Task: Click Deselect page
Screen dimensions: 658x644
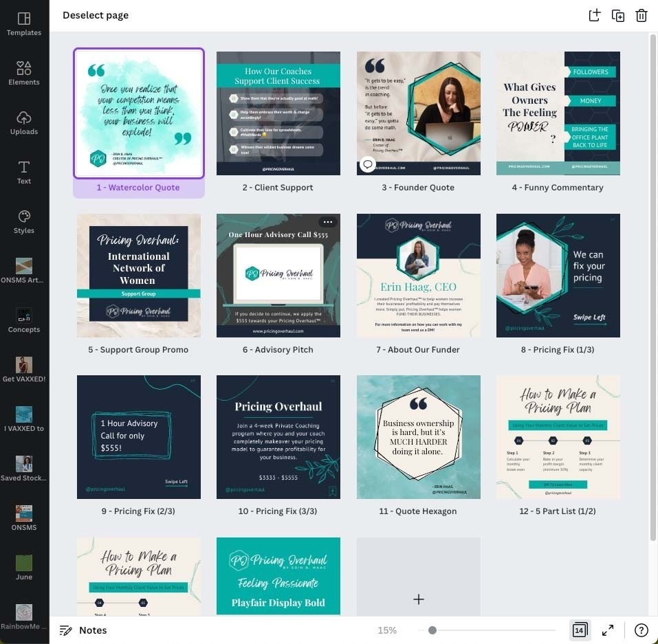Action: (x=96, y=15)
